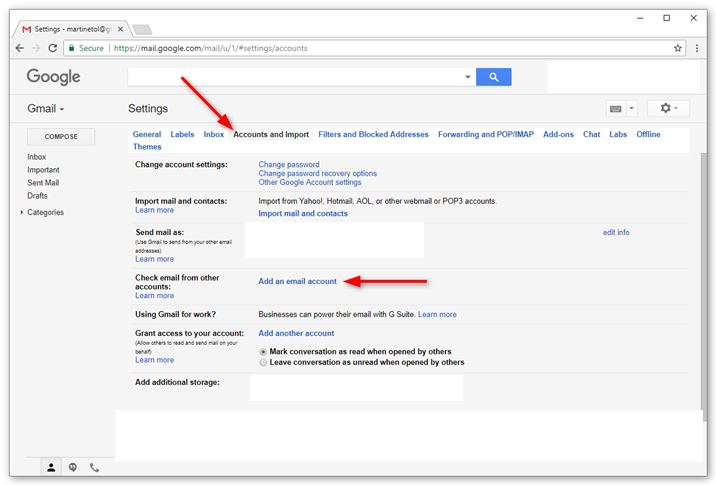716x485 pixels.
Task: Open the Offline settings tab
Action: click(648, 134)
